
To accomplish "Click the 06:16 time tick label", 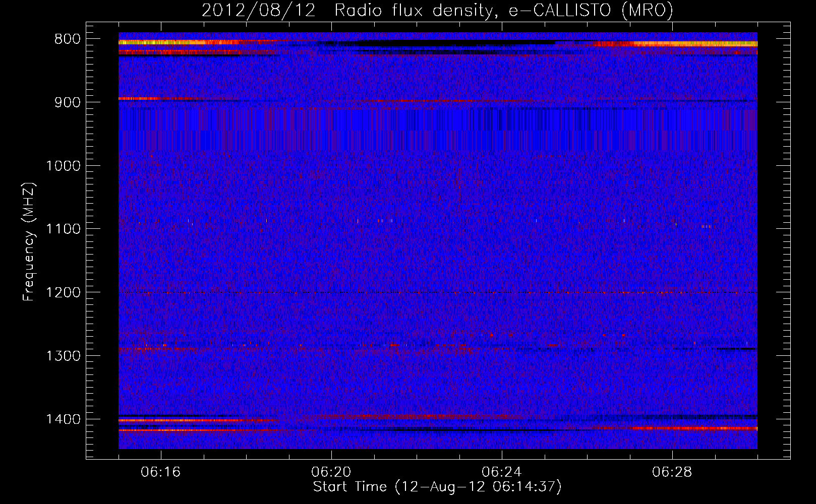I will pos(161,472).
